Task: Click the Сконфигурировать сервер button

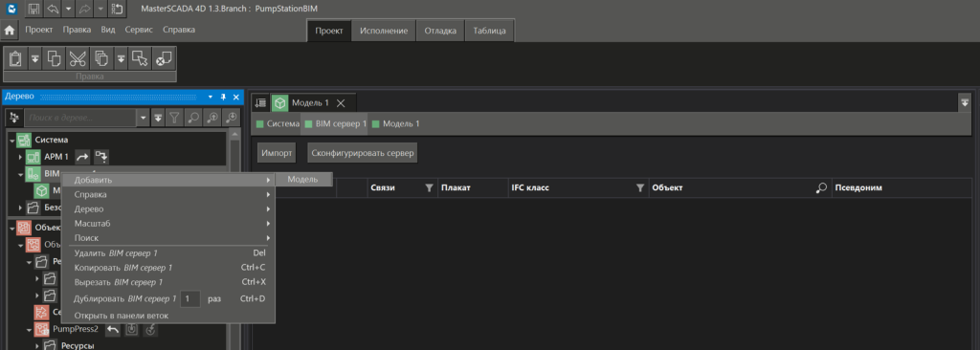Action: tap(362, 152)
